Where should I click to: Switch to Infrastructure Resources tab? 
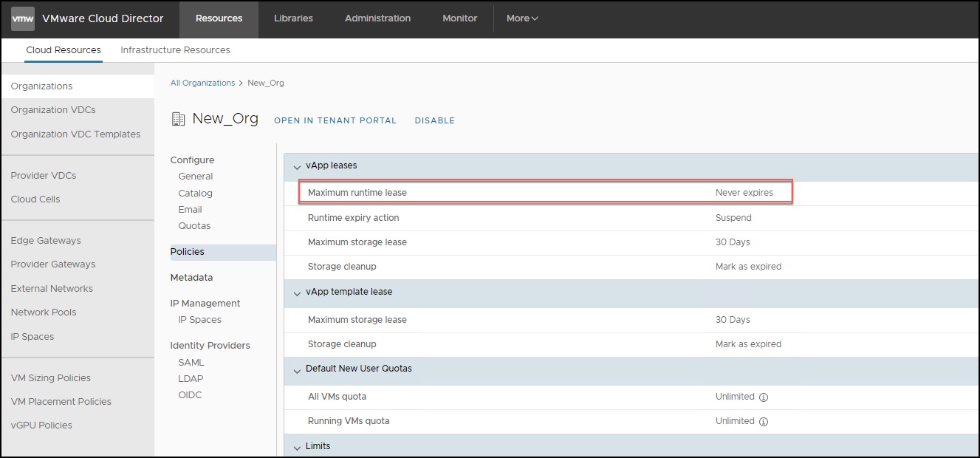tap(175, 50)
